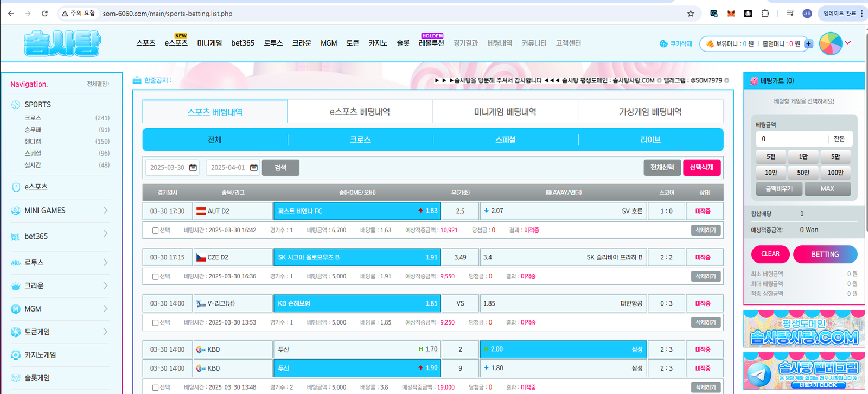Check the 선택 box for AUT D2 bet
Image resolution: width=868 pixels, height=394 pixels.
pyautogui.click(x=155, y=231)
